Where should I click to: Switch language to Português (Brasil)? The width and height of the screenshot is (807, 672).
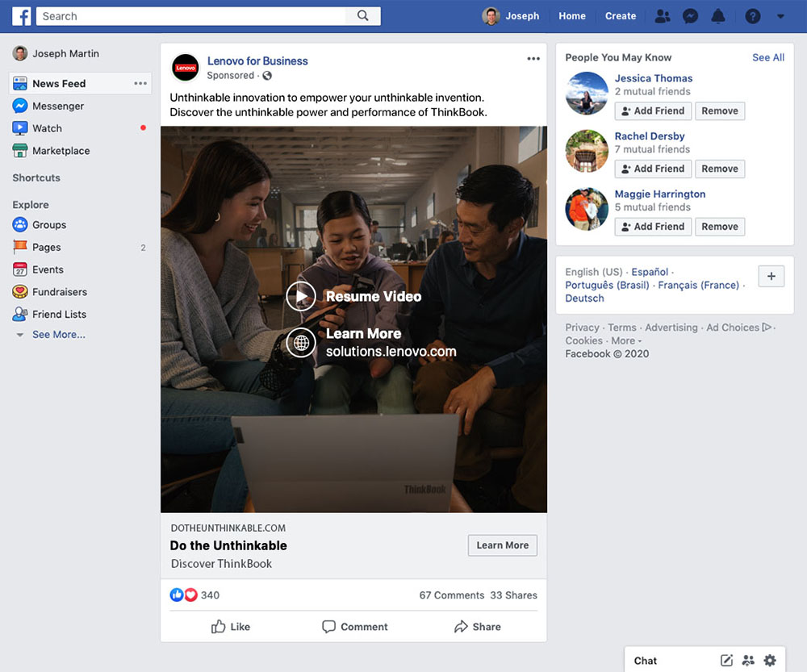[607, 285]
